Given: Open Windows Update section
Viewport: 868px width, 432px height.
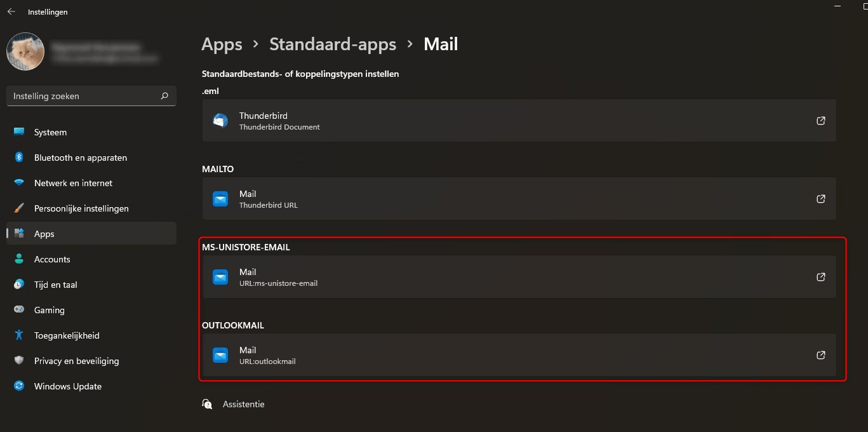Looking at the screenshot, I should click(x=91, y=386).
